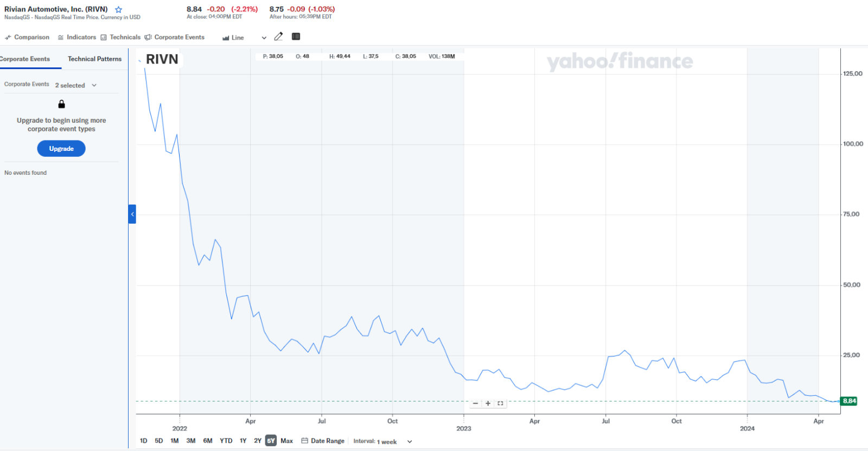The image size is (868, 451).
Task: Add RIVN to watchlist star
Action: tap(119, 9)
